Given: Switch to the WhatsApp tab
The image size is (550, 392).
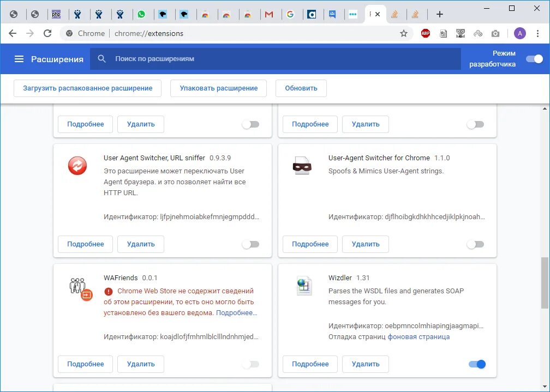Looking at the screenshot, I should [x=141, y=14].
